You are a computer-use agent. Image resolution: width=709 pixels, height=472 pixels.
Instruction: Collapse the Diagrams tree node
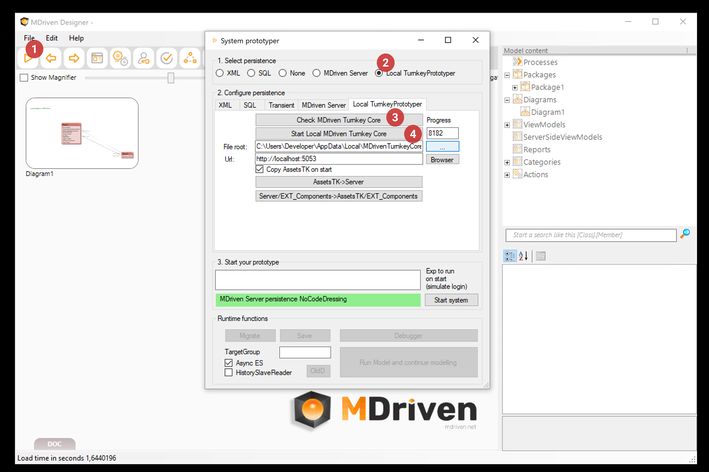507,100
